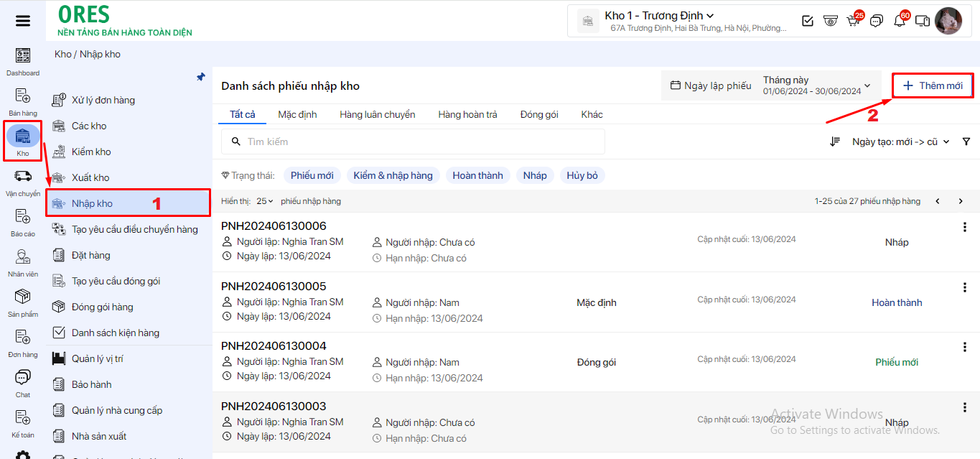This screenshot has height=459, width=980.
Task: Open receipt PNH202406130005
Action: pyautogui.click(x=274, y=286)
